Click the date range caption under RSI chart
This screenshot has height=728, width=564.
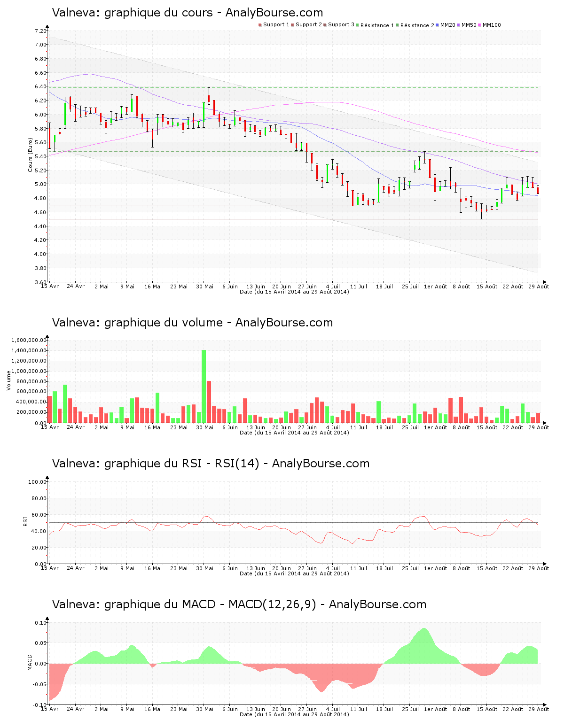click(x=294, y=573)
